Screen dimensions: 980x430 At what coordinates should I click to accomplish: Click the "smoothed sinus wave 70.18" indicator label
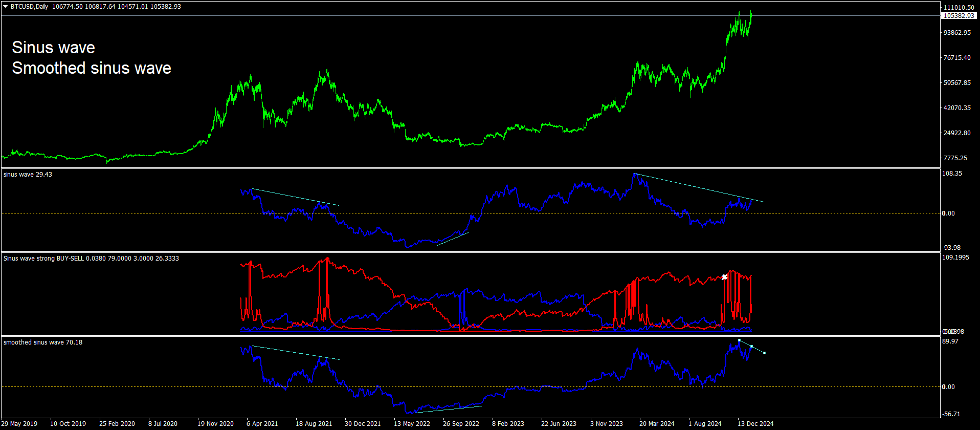click(43, 342)
